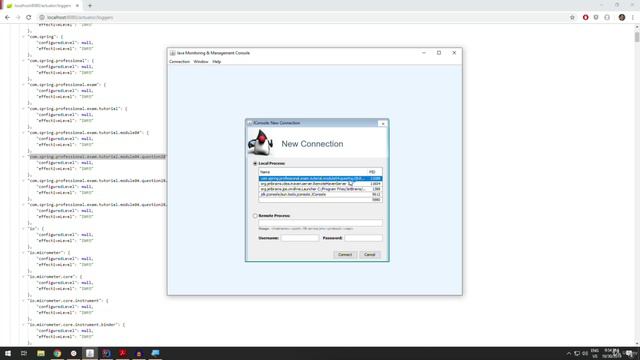Click the Java icon in JConsole title bar

[172, 53]
